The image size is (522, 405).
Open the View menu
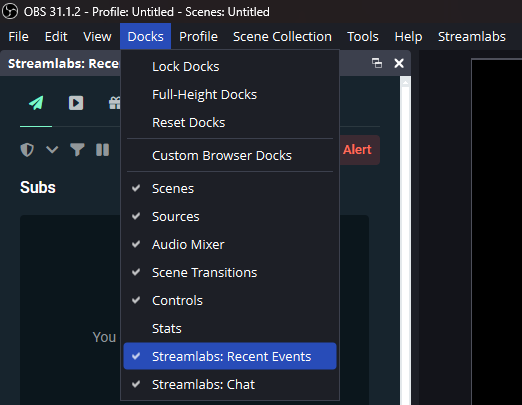click(97, 37)
